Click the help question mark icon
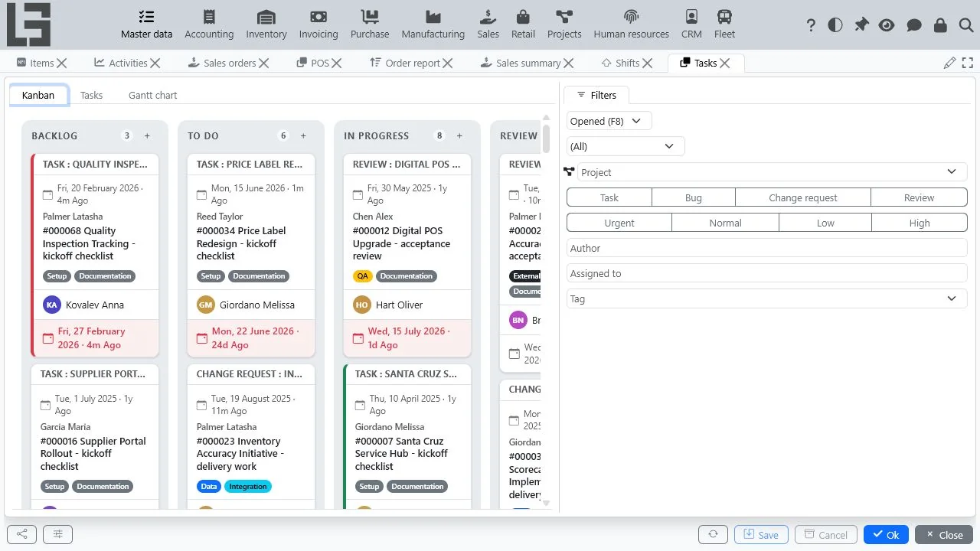The image size is (980, 551). (811, 25)
